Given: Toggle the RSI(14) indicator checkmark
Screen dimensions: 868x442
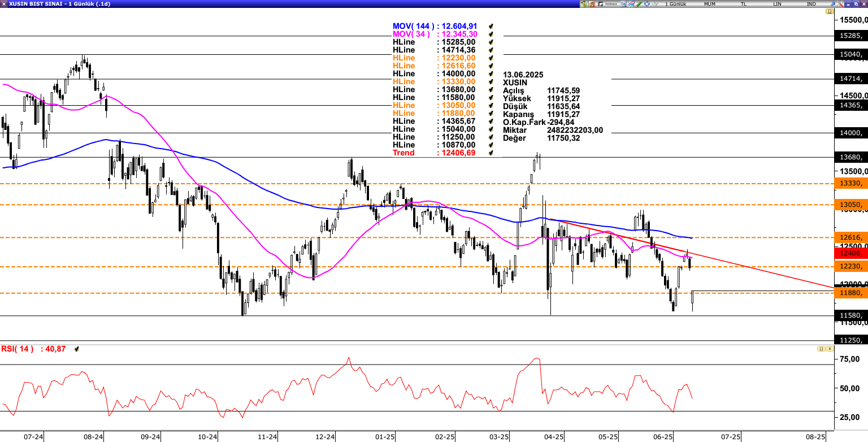Looking at the screenshot, I should tap(76, 349).
